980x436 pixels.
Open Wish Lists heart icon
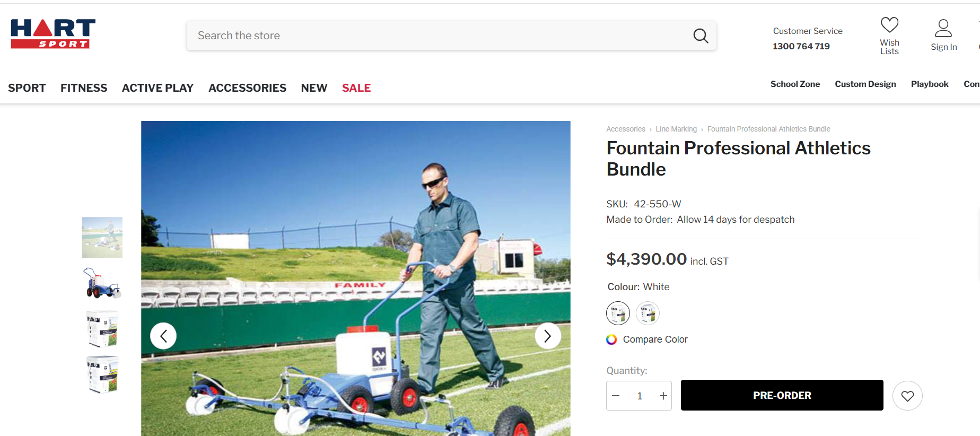click(x=889, y=25)
